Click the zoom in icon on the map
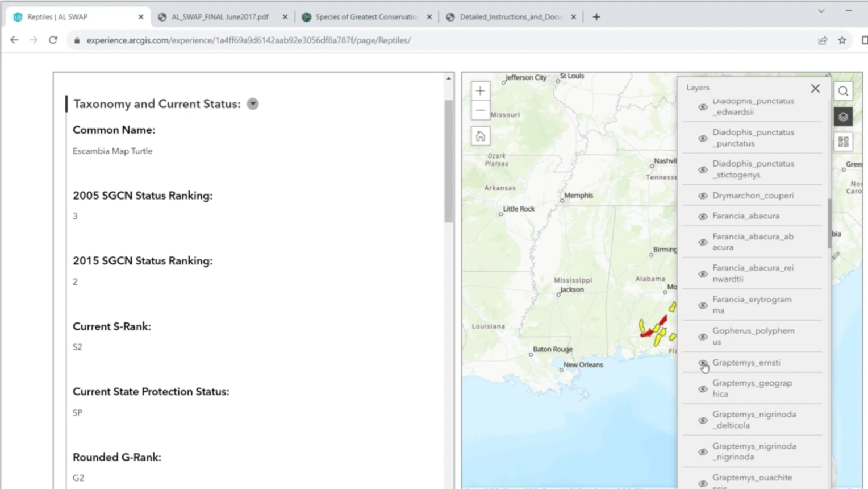The image size is (868, 489). 480,90
